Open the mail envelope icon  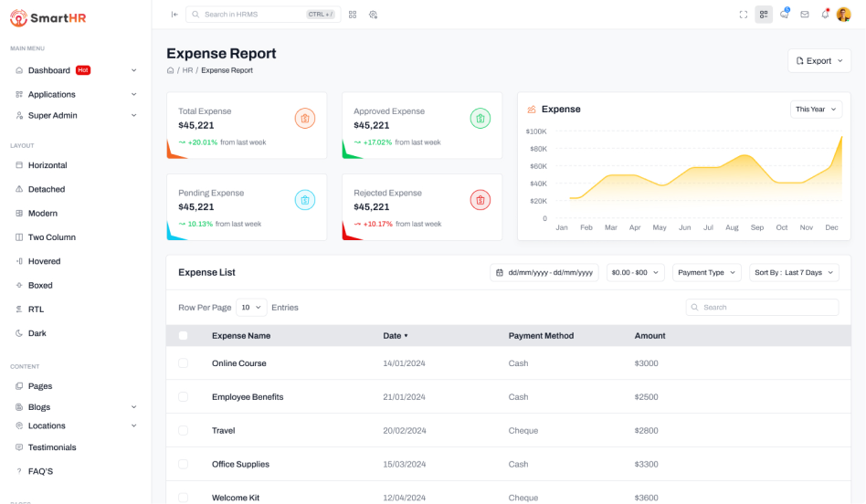click(x=805, y=15)
